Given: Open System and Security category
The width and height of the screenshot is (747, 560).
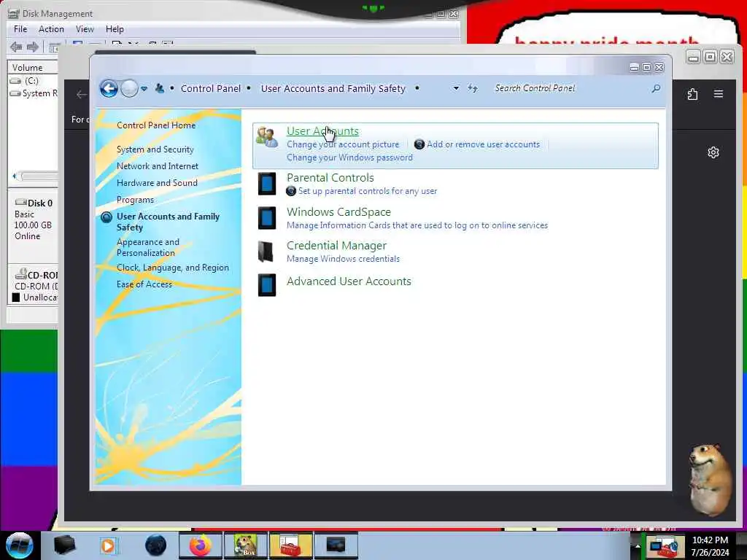Looking at the screenshot, I should (x=155, y=149).
